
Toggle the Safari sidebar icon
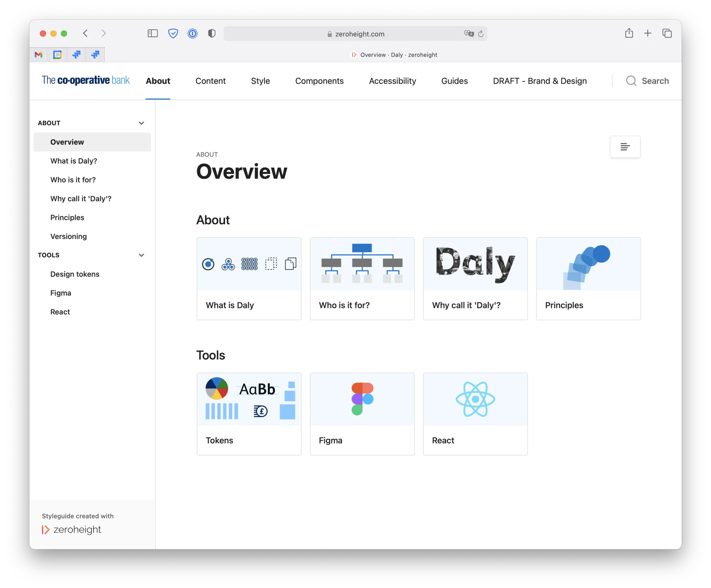[153, 33]
